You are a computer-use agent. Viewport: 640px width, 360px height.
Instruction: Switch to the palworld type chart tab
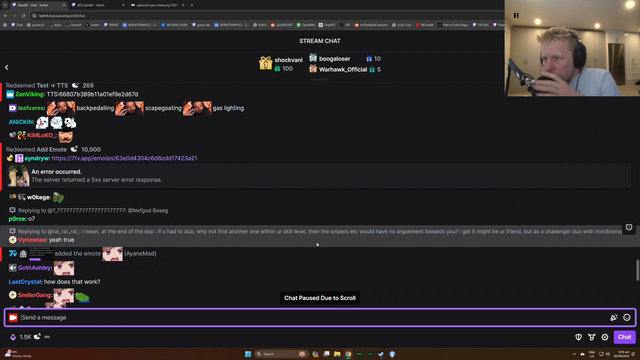(157, 5)
